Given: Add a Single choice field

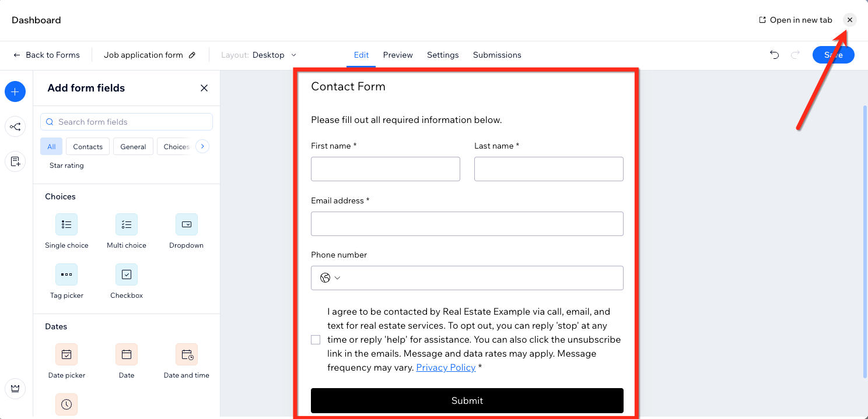Looking at the screenshot, I should (x=66, y=225).
